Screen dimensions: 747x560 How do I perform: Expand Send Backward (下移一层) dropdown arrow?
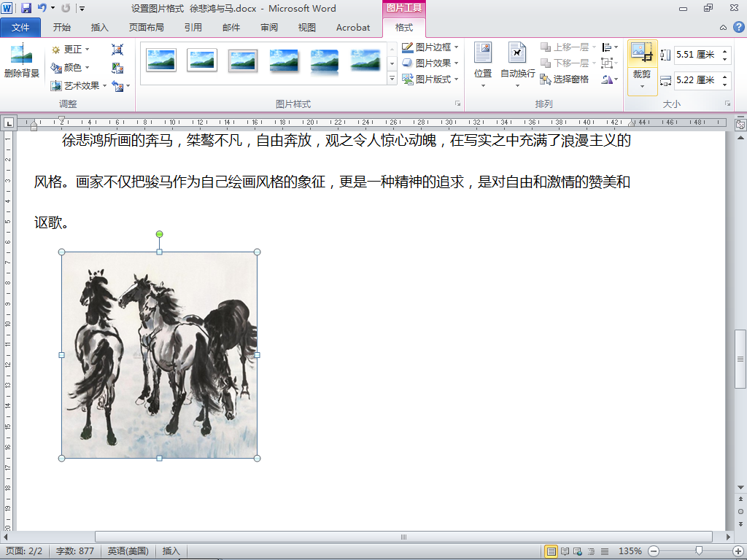[594, 63]
